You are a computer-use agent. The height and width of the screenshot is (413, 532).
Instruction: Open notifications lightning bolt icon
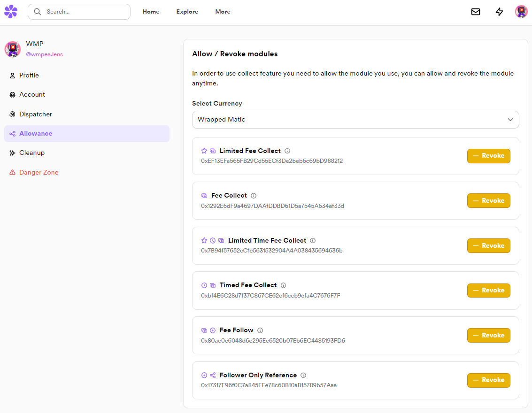(500, 12)
